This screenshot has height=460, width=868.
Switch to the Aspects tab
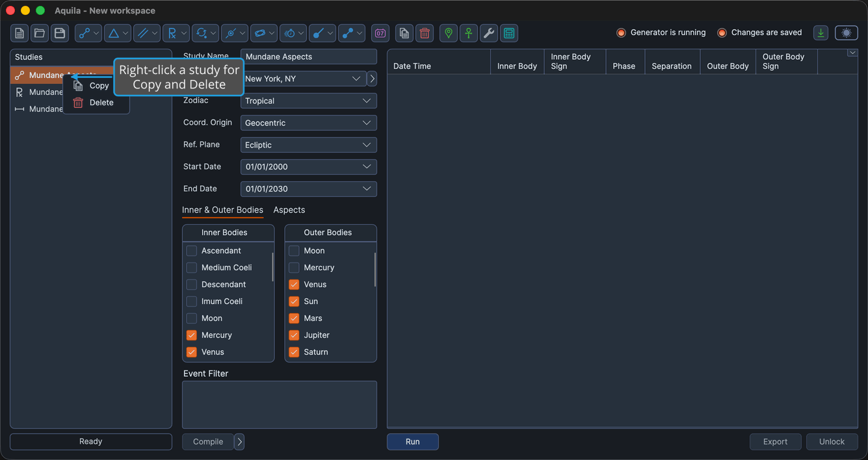pos(289,210)
